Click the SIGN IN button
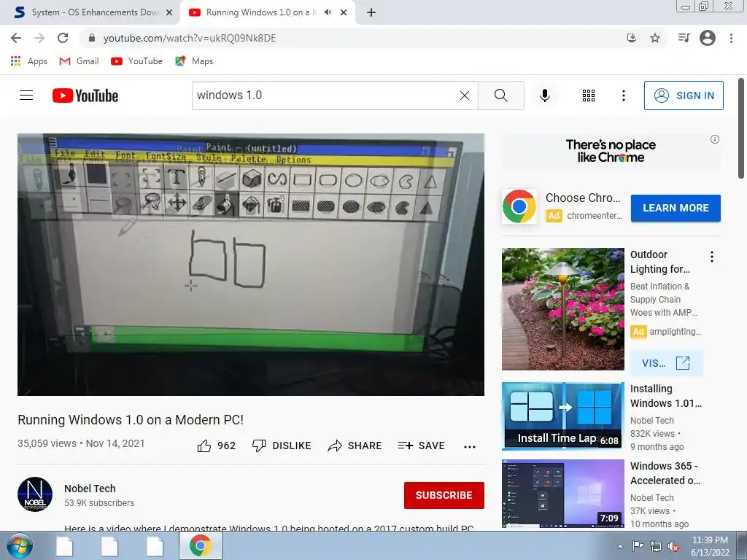The width and height of the screenshot is (747, 560). (x=684, y=96)
